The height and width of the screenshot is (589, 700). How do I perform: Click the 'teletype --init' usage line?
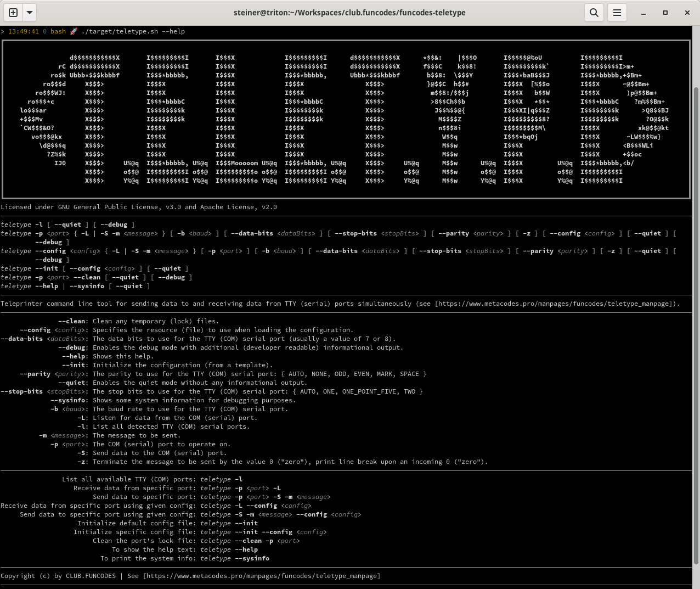[94, 268]
